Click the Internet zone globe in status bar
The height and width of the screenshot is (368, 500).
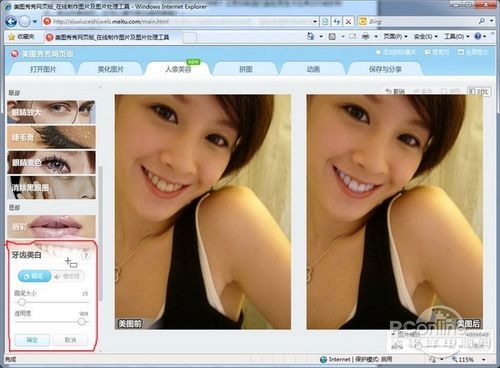pyautogui.click(x=323, y=359)
